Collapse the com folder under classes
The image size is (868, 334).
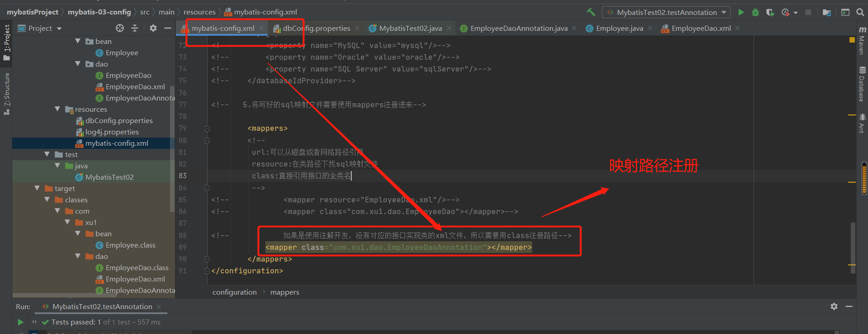click(x=57, y=211)
